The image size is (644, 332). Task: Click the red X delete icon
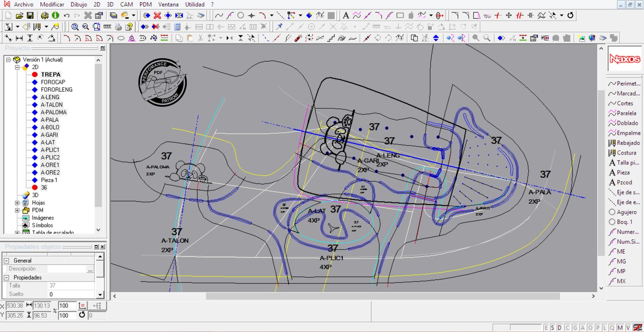coord(157,15)
